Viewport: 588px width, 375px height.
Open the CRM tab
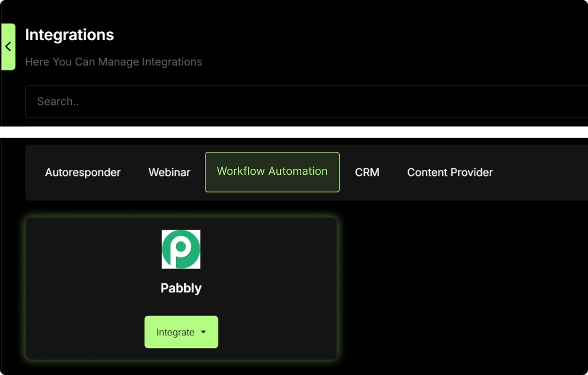(x=367, y=172)
